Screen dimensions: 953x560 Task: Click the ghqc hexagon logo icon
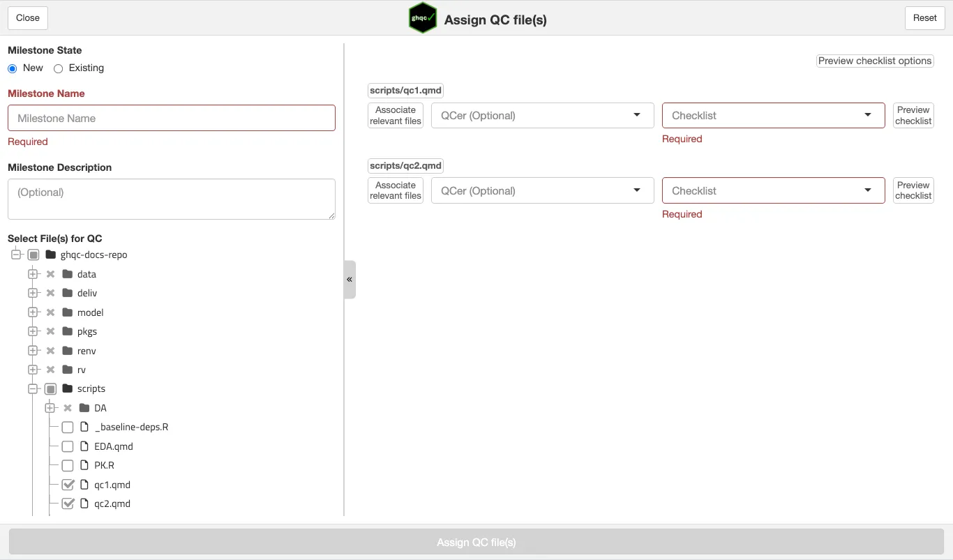point(423,18)
